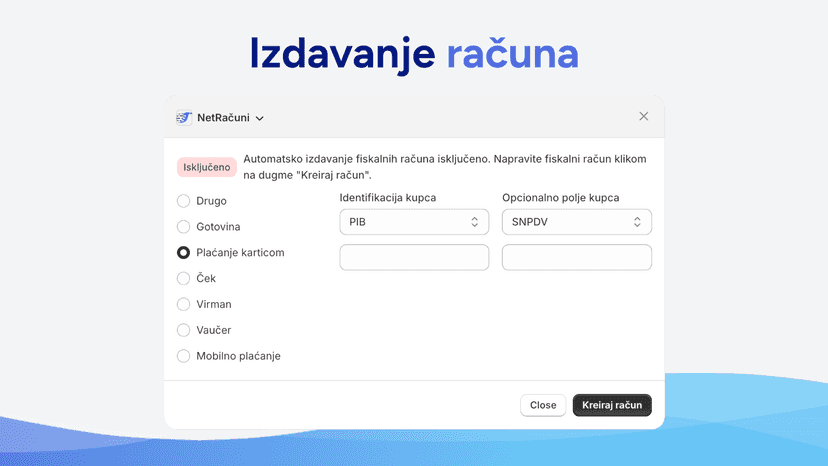Image resolution: width=828 pixels, height=466 pixels.
Task: Pick the Vaučer payment option
Action: tap(183, 330)
